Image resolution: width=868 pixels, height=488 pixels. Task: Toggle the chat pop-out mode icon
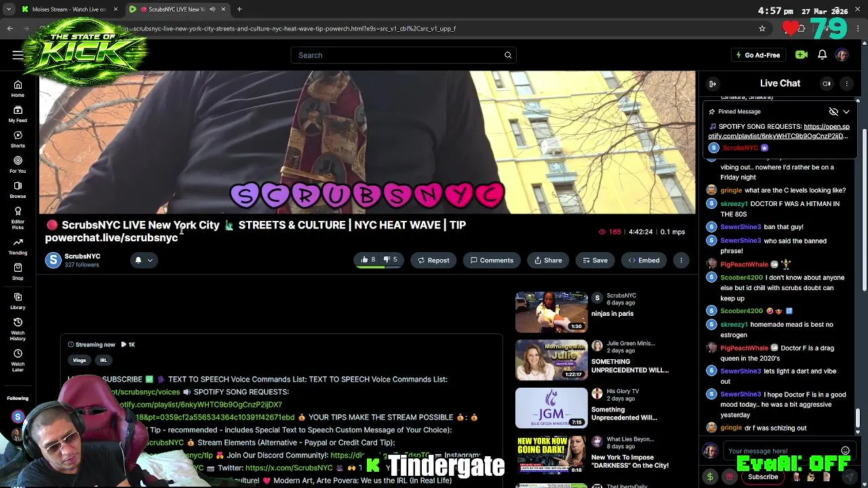[x=827, y=83]
